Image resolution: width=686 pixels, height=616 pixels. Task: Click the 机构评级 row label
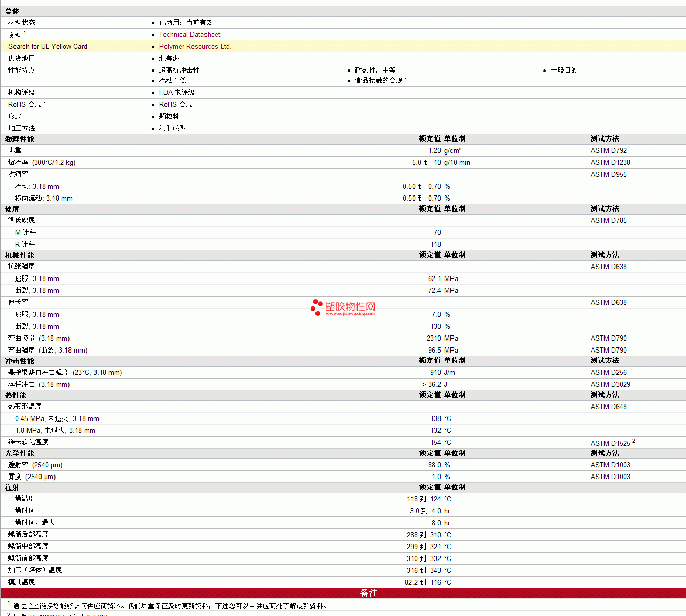coord(22,92)
